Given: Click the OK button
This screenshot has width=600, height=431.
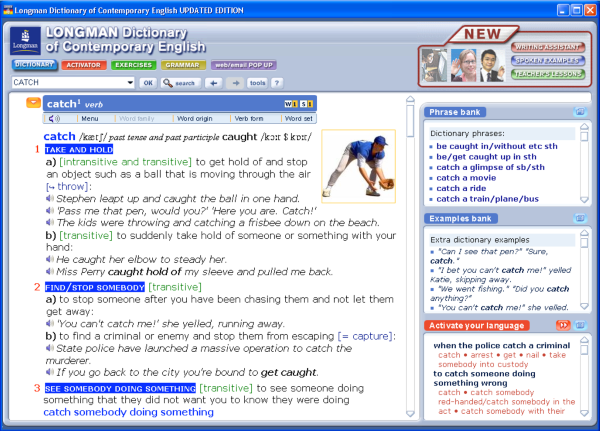Looking at the screenshot, I should [x=148, y=83].
